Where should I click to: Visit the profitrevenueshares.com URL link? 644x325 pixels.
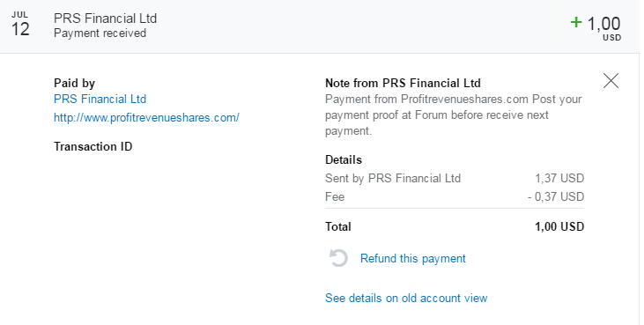(146, 118)
